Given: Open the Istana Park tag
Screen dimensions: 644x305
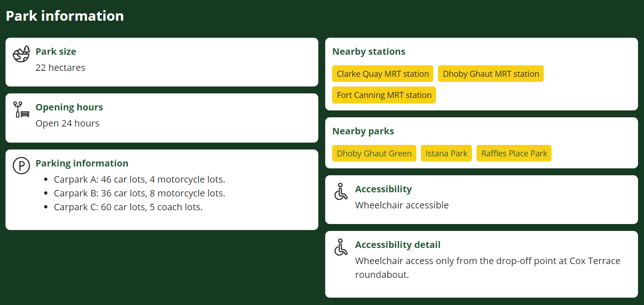Looking at the screenshot, I should tap(446, 153).
